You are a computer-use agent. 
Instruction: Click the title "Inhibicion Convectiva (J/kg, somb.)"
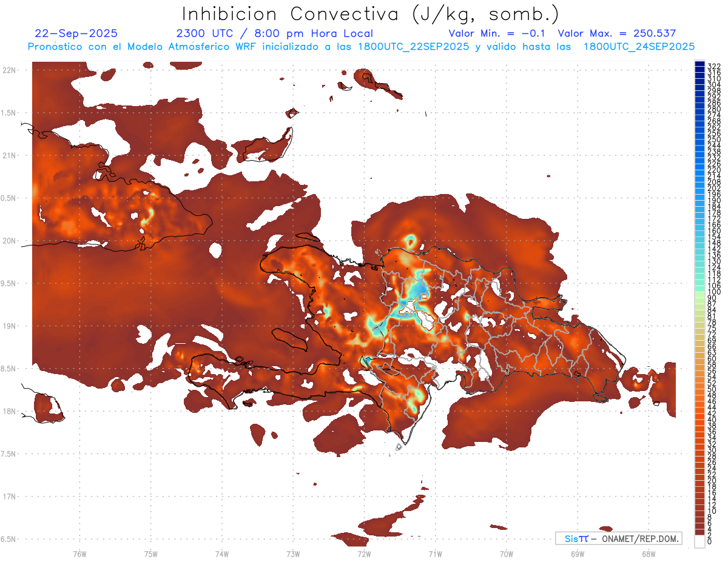pos(371,15)
